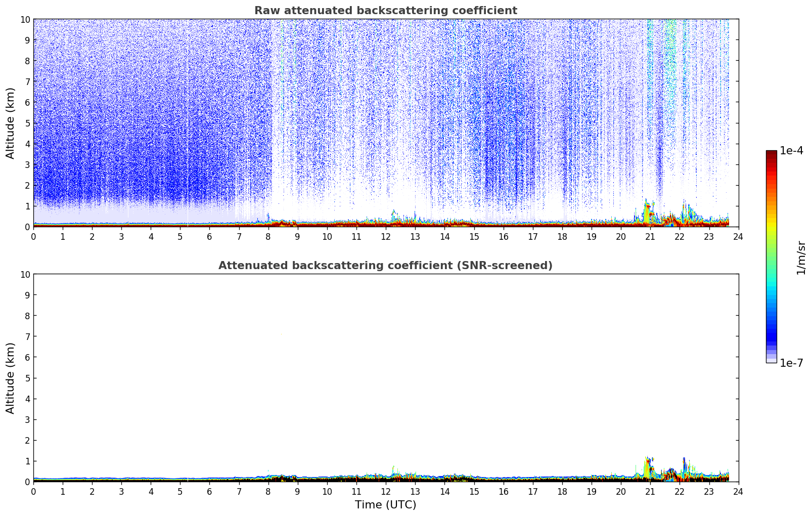Click hour 12 tick on top plot axis
Image resolution: width=812 pixels, height=516 pixels.
tap(386, 236)
